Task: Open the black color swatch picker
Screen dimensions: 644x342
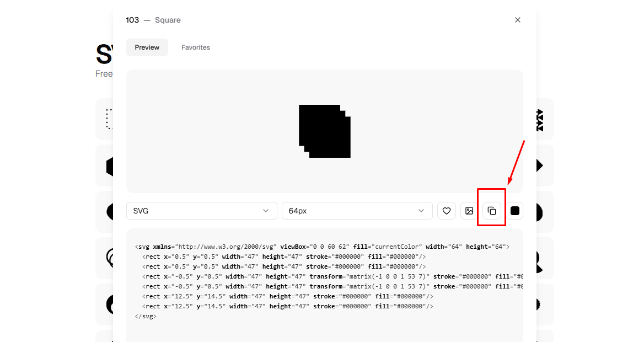Action: 514,210
